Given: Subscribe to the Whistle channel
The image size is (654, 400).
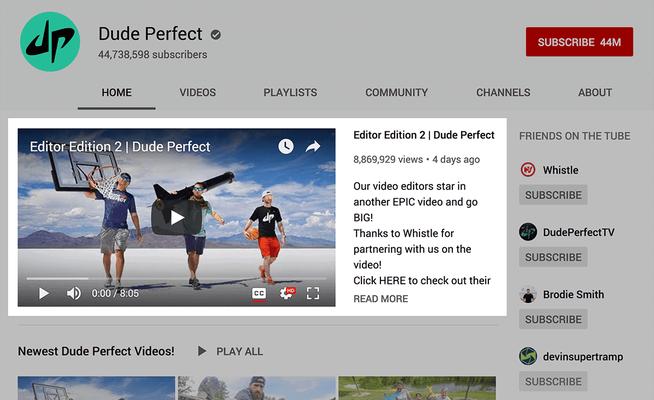Looking at the screenshot, I should tap(553, 195).
